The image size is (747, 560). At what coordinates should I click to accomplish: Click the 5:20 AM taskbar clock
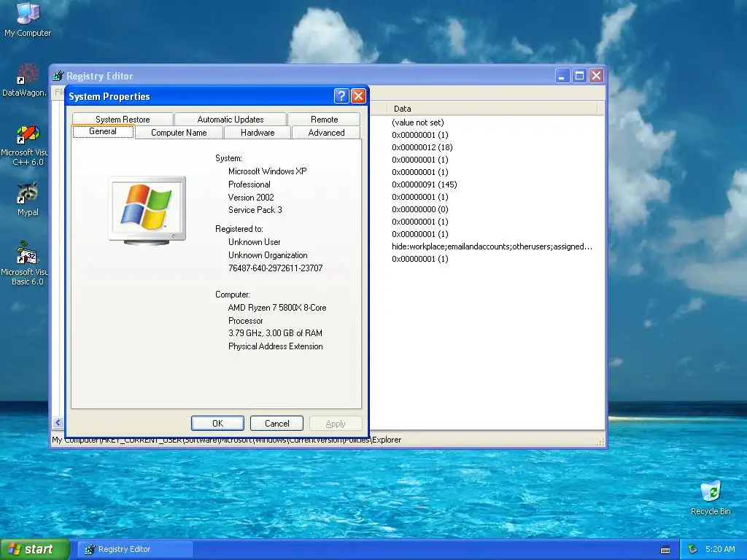[x=720, y=549]
